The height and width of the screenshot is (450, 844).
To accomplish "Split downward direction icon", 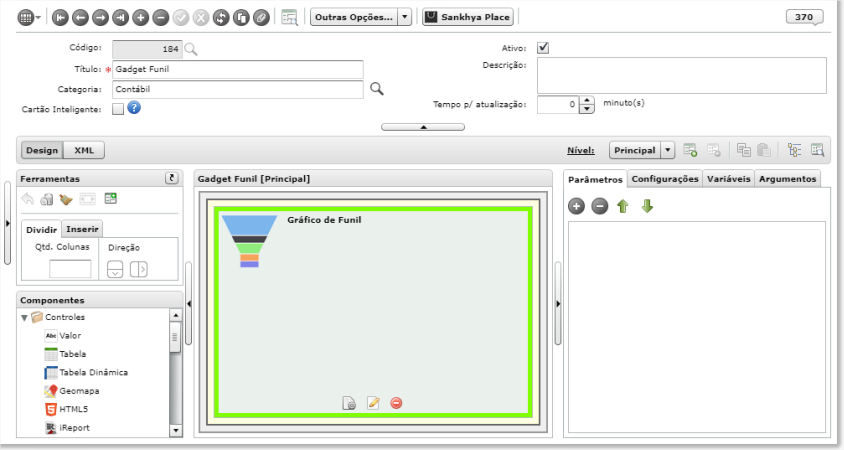I will pos(115,269).
